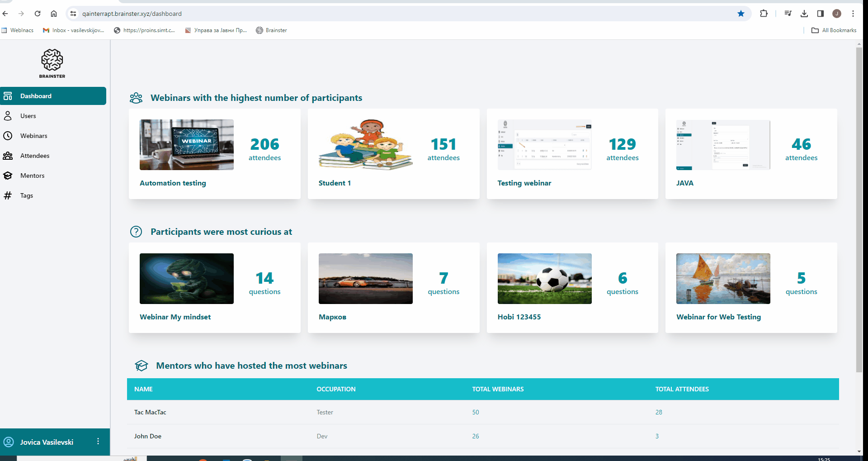This screenshot has height=461, width=868.
Task: Click the page vertical scrollbar
Action: [x=859, y=208]
